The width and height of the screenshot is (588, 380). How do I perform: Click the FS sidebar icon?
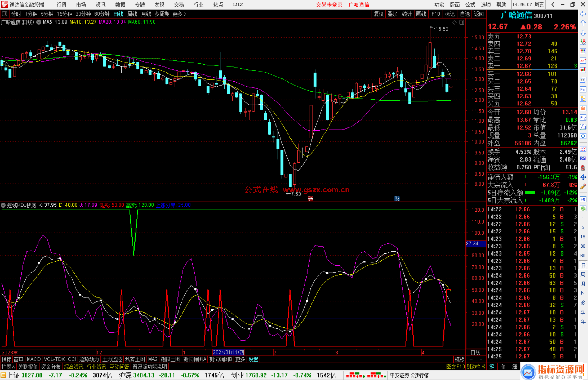click(583, 199)
